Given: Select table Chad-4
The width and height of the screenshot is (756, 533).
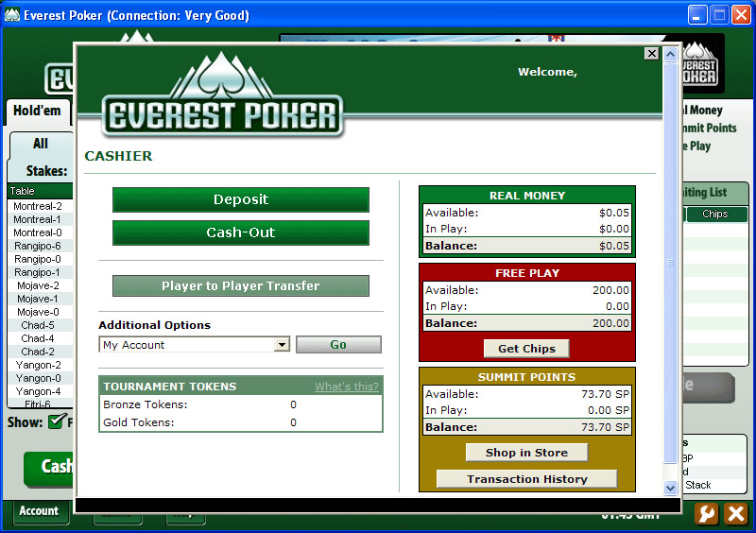Looking at the screenshot, I should (x=38, y=338).
